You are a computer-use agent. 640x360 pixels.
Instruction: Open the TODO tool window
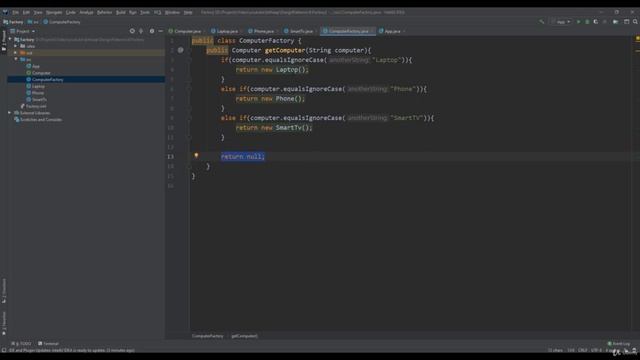pyautogui.click(x=21, y=344)
